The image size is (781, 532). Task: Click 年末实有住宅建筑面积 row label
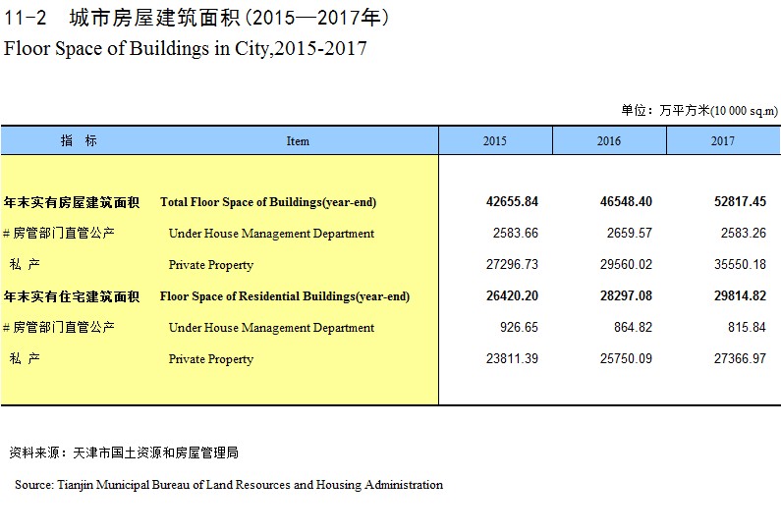72,296
